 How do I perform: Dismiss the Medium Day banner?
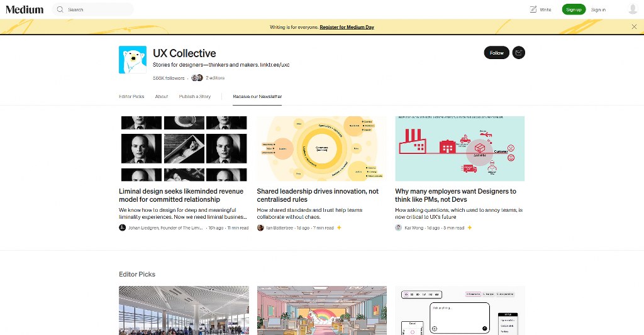[634, 26]
